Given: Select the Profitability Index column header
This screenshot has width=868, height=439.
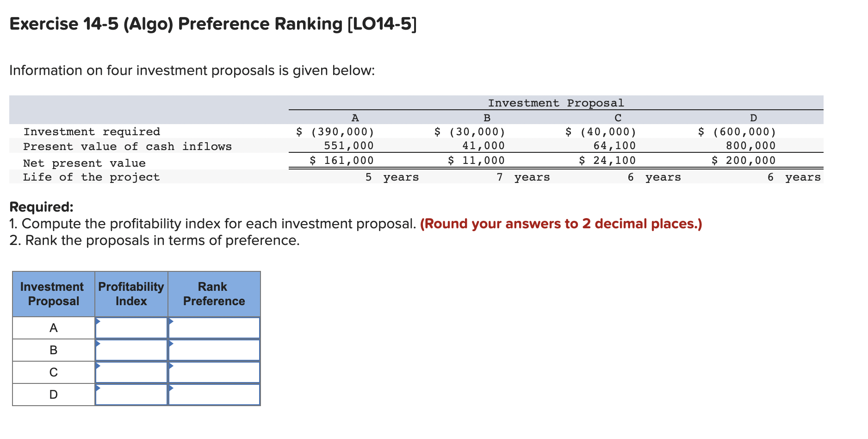Looking at the screenshot, I should tap(131, 294).
